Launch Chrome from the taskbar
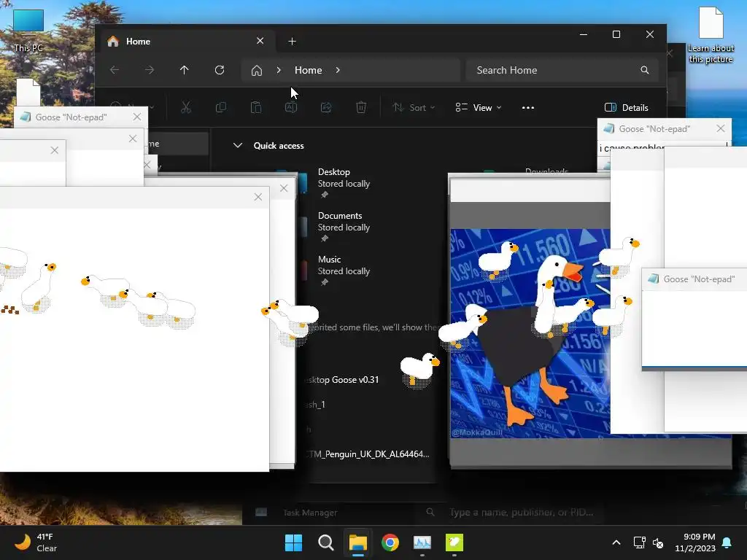 coord(390,542)
